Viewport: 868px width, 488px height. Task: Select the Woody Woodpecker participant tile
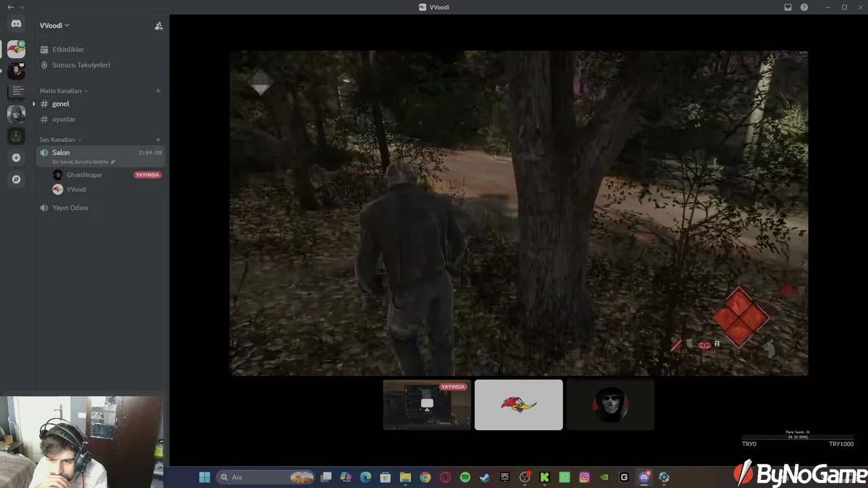519,405
